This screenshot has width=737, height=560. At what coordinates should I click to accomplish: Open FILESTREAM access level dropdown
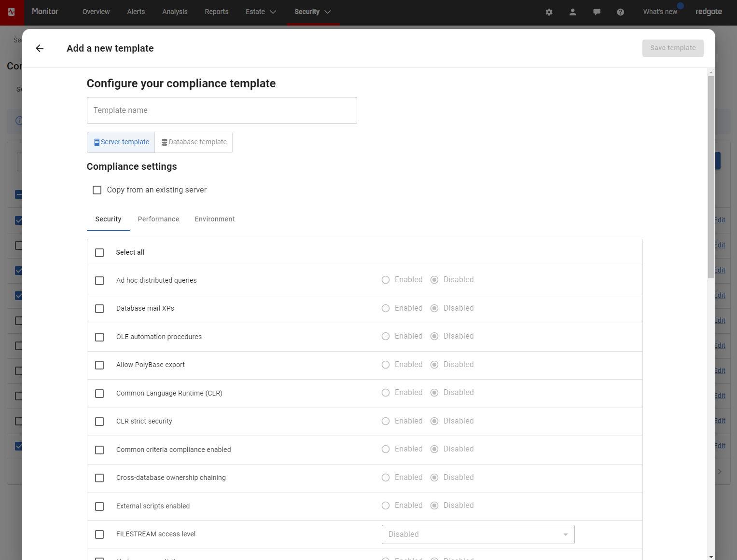tap(478, 534)
